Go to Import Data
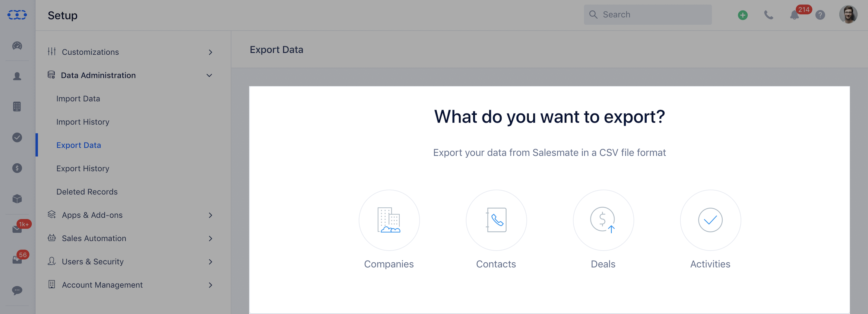 click(78, 98)
